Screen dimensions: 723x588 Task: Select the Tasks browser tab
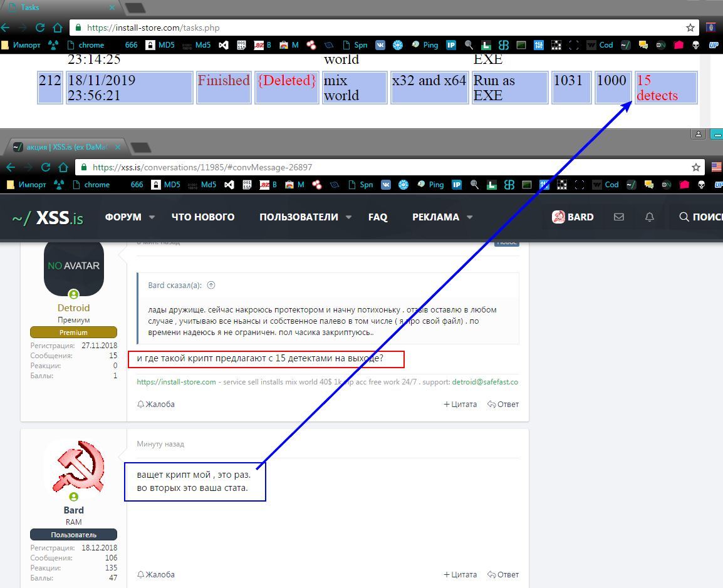pyautogui.click(x=60, y=8)
